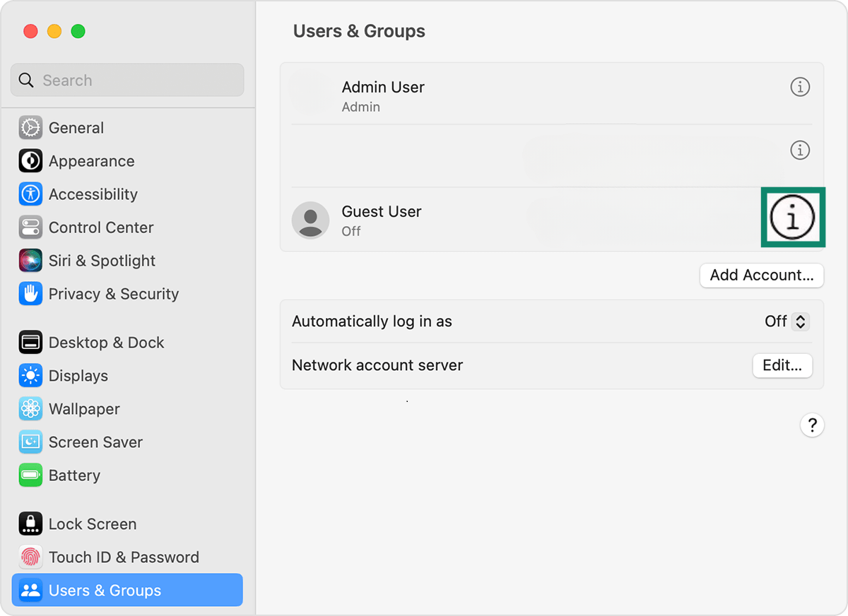Open the Battery settings icon
Image resolution: width=848 pixels, height=616 pixels.
coord(30,475)
